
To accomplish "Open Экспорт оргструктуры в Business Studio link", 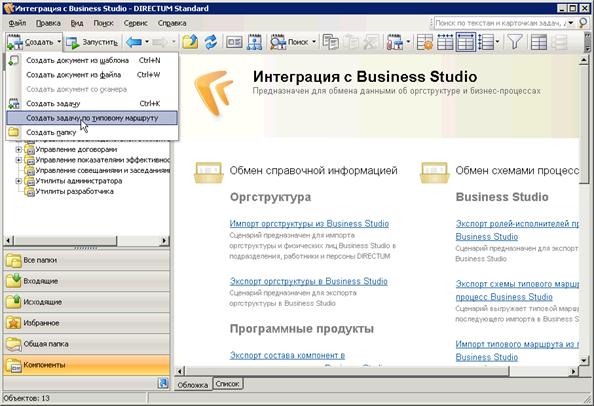I will point(308,281).
